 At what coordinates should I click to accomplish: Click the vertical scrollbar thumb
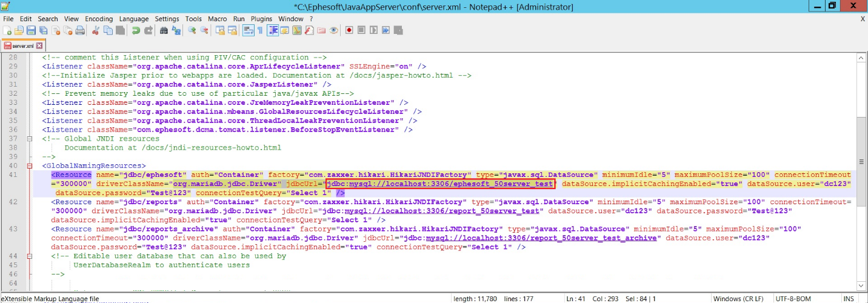point(861,162)
